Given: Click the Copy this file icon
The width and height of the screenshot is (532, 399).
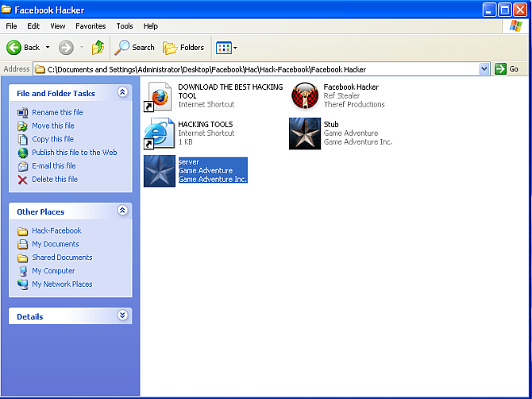Looking at the screenshot, I should point(23,140).
